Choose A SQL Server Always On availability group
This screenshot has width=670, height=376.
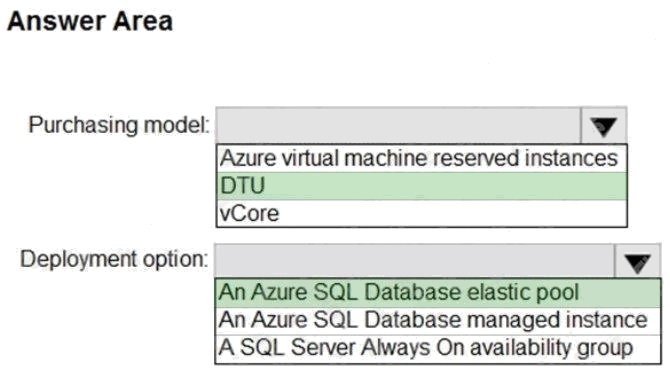438,348
